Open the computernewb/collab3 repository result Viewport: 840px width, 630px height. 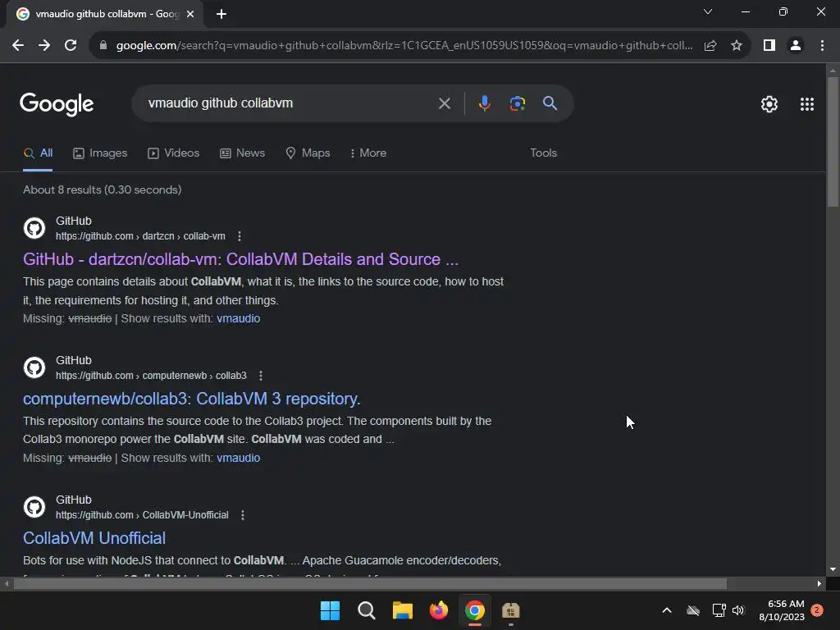[x=192, y=399]
